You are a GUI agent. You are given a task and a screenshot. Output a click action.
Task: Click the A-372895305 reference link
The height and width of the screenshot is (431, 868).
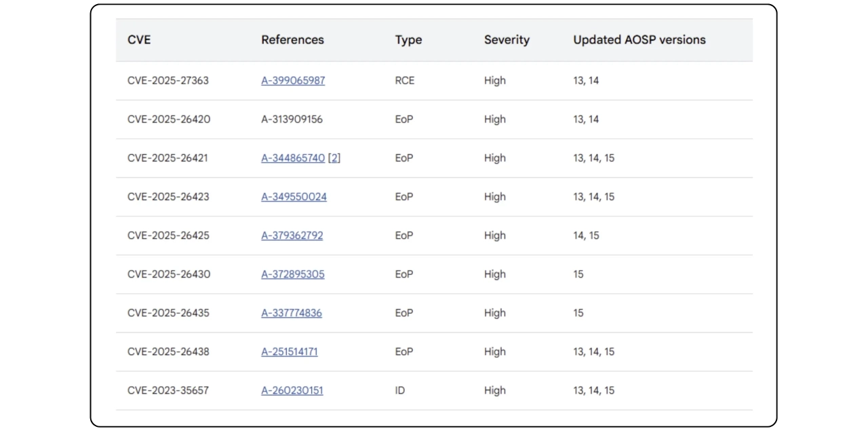tap(293, 274)
